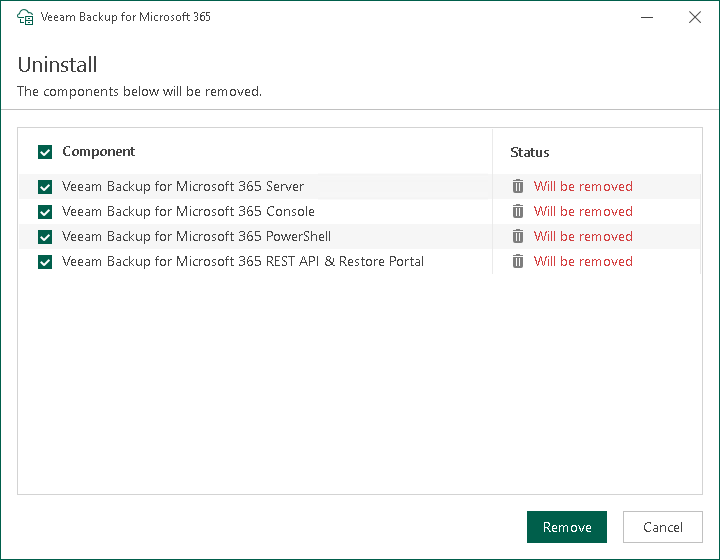Click trash icon for Console component
The height and width of the screenshot is (560, 720).
click(518, 211)
